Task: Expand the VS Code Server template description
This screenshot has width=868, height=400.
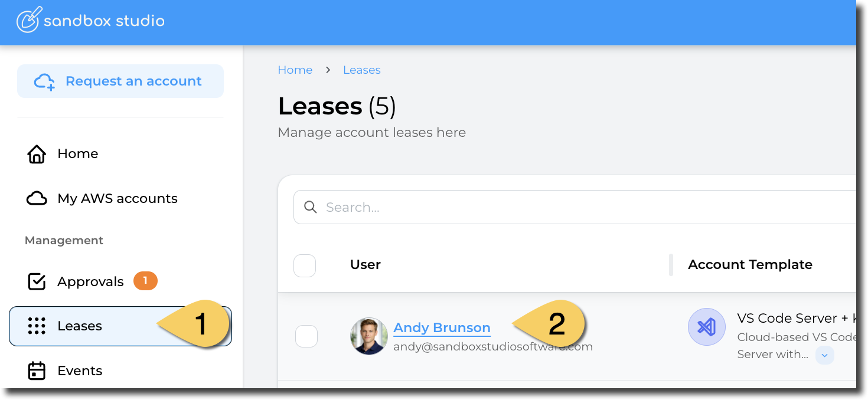Action: [x=825, y=355]
